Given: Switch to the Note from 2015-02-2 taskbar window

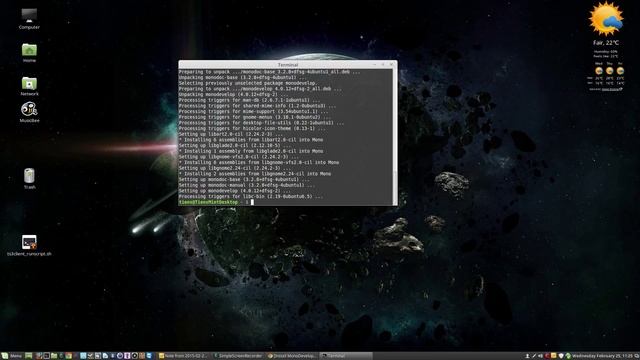Looking at the screenshot, I should (x=184, y=356).
